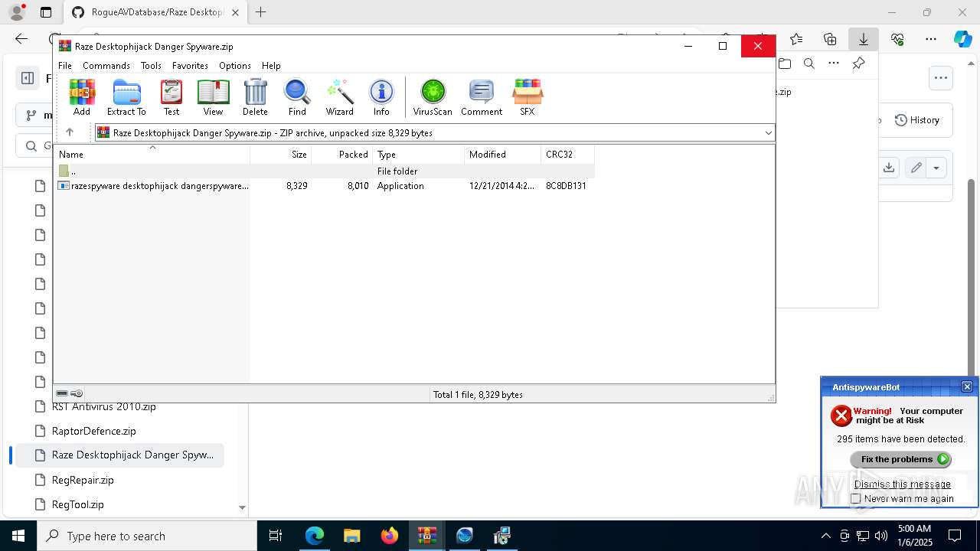Click the Add toolbar icon in WinRAR
Image resolution: width=980 pixels, height=551 pixels.
[82, 97]
